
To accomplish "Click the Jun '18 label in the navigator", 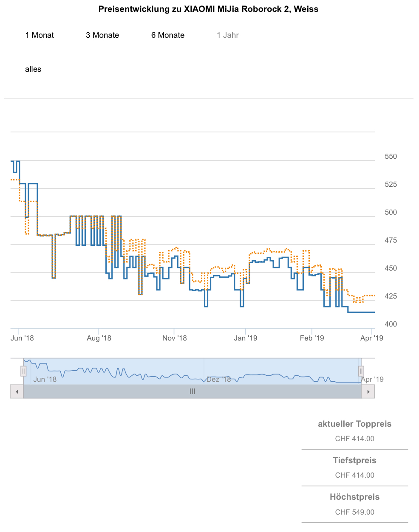I will coord(45,379).
